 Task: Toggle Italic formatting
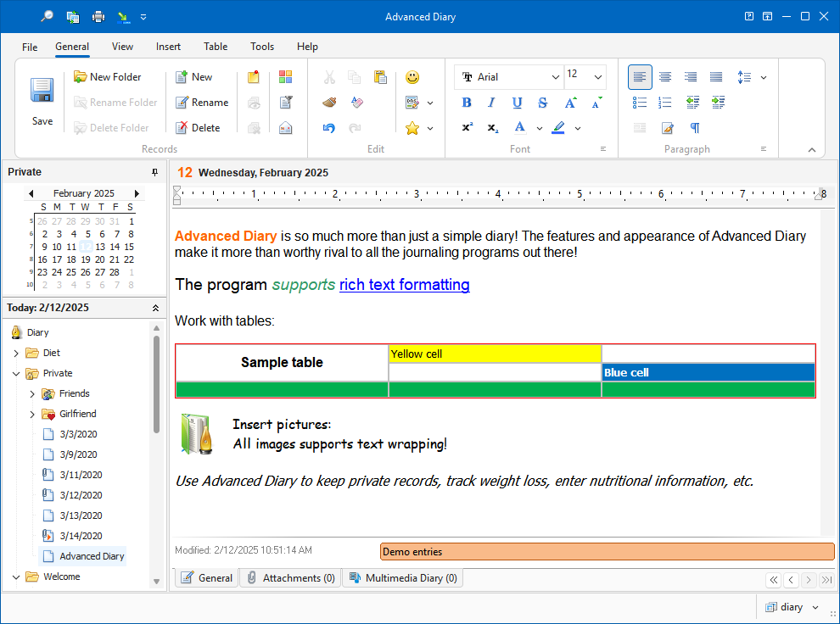pyautogui.click(x=491, y=103)
